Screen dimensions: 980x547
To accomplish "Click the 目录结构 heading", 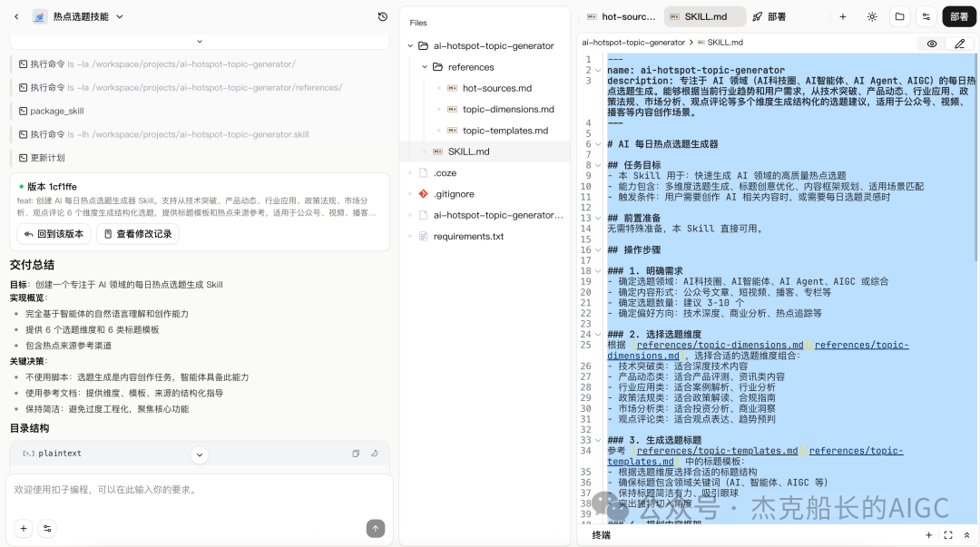I will 29,428.
